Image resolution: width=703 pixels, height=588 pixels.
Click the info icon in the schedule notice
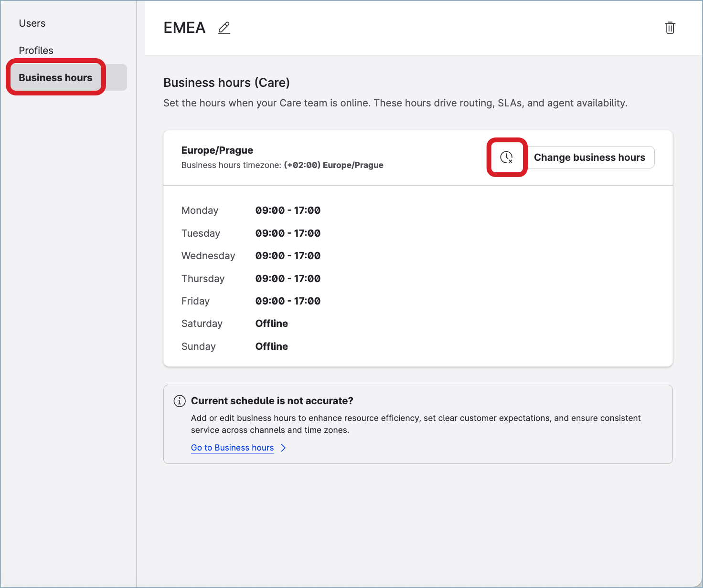pyautogui.click(x=180, y=401)
